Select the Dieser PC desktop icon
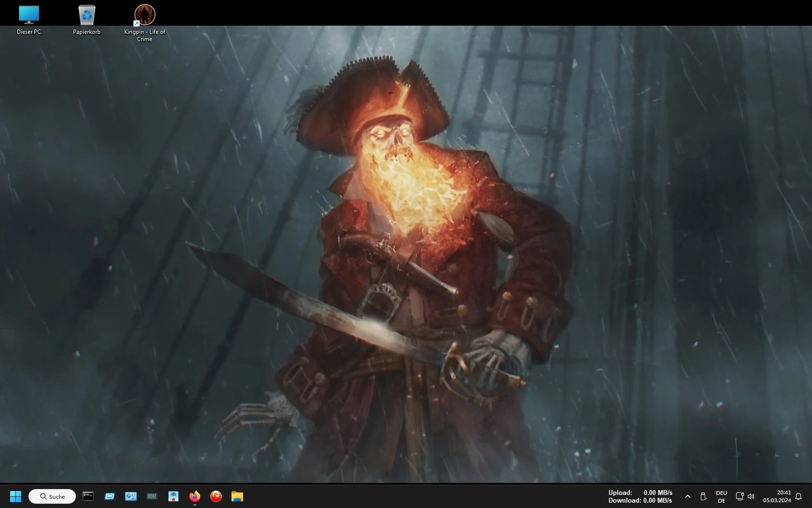 [x=29, y=20]
